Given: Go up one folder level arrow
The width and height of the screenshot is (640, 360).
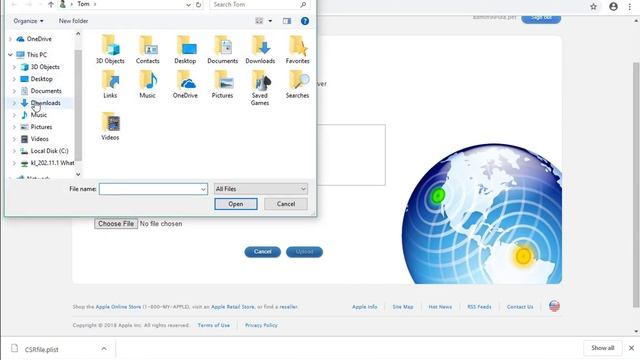Looking at the screenshot, I should [x=51, y=4].
